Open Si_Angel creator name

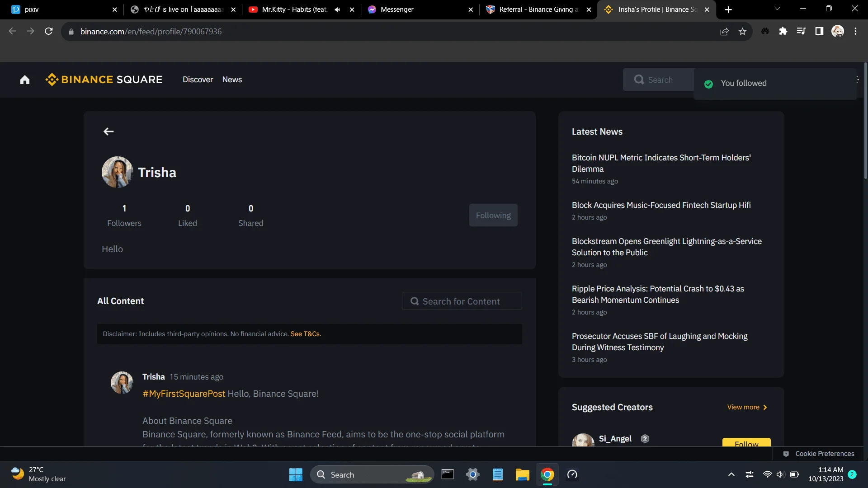pos(615,439)
